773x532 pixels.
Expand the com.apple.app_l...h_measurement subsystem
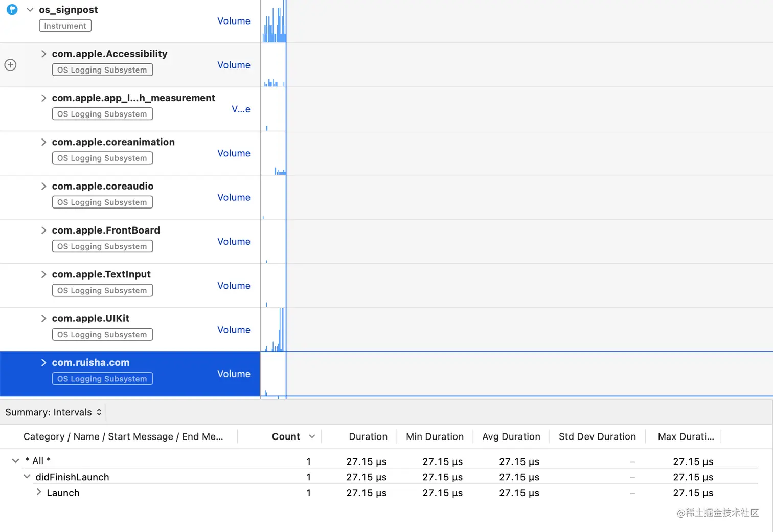(43, 98)
